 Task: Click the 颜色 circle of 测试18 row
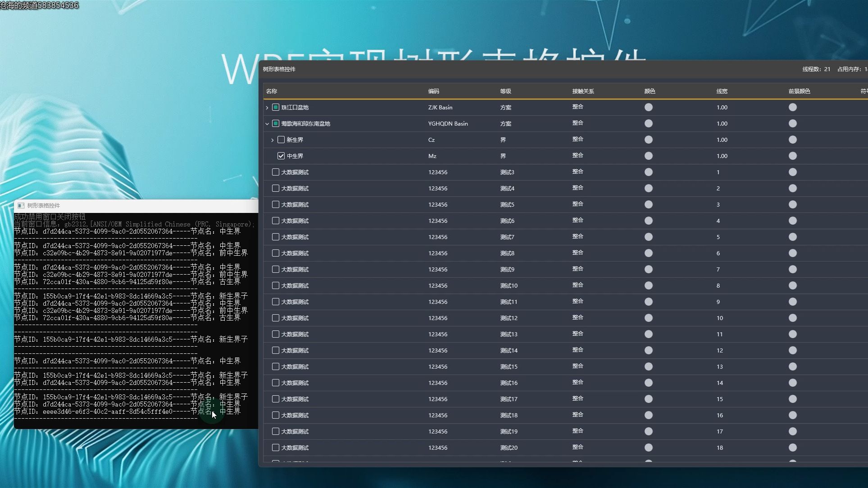coord(649,415)
